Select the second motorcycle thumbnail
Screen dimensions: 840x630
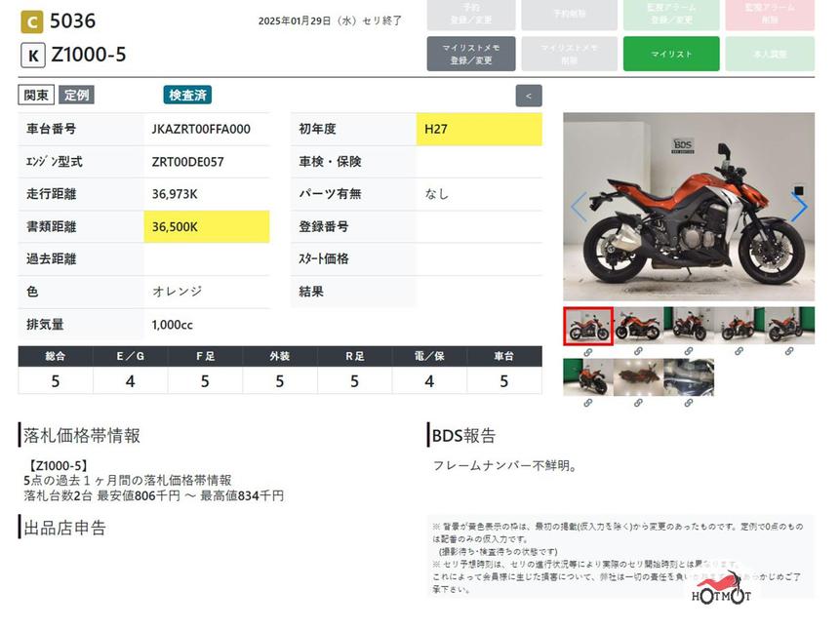pyautogui.click(x=638, y=326)
